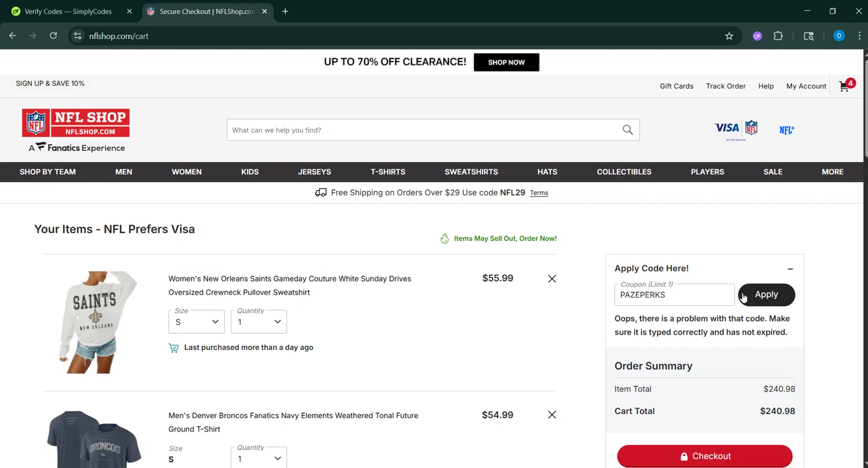Open the MEN menu
The height and width of the screenshot is (468, 868).
pyautogui.click(x=124, y=171)
